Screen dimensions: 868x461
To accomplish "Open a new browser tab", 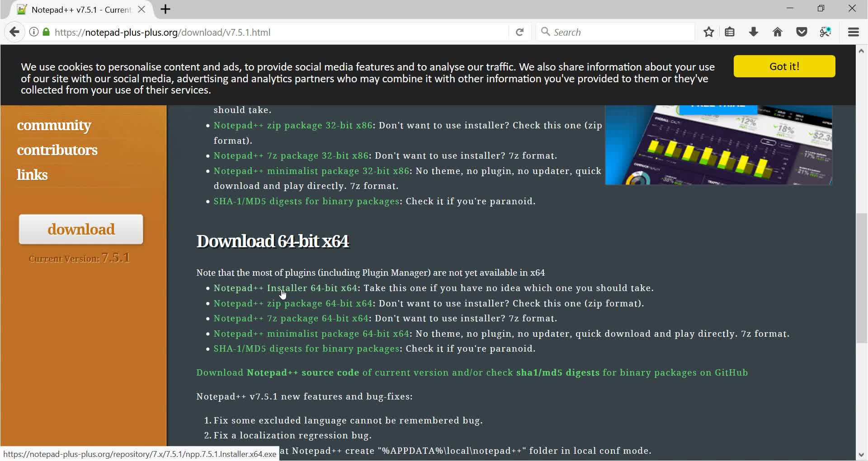I will [x=165, y=9].
